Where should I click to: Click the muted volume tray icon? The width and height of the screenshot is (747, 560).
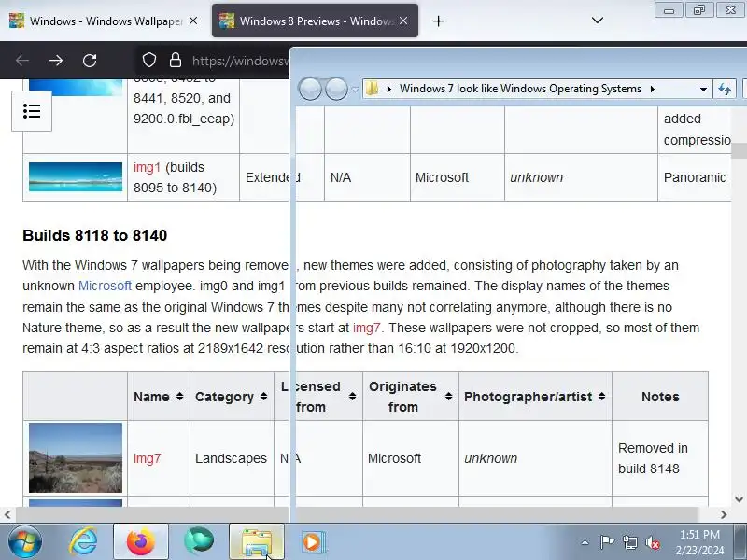[652, 542]
